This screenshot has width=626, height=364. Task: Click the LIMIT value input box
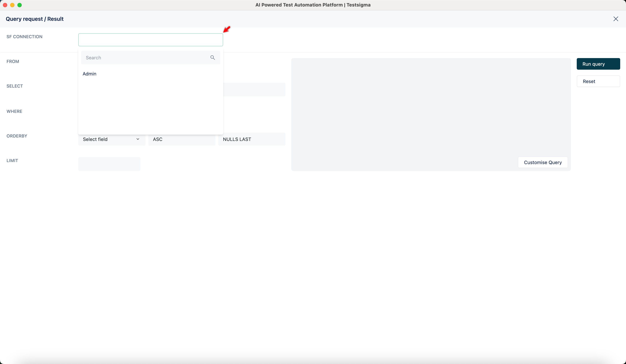[x=109, y=164]
